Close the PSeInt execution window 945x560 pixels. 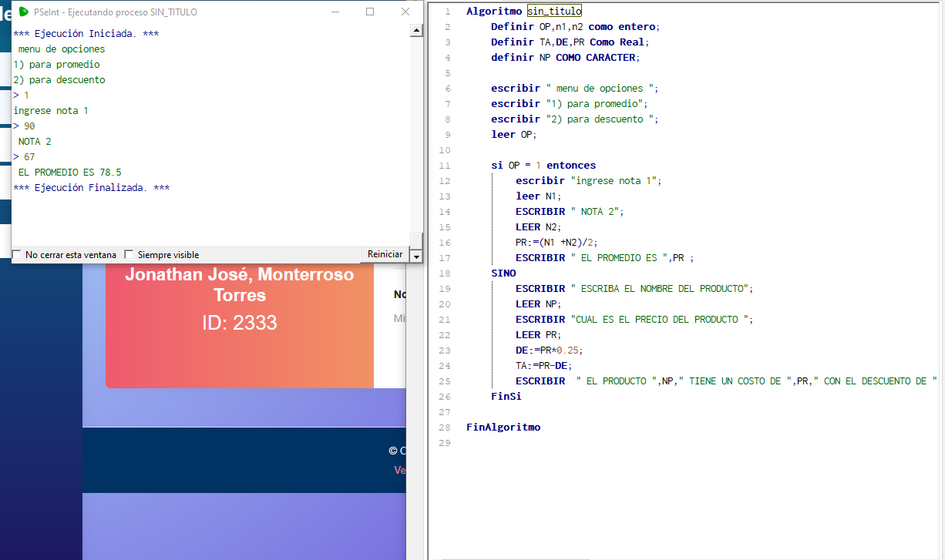[405, 12]
